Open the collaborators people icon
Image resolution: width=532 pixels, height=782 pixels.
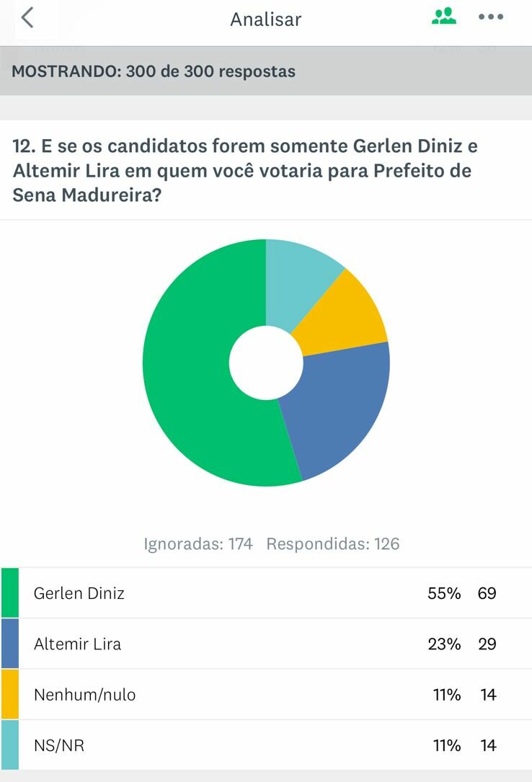tap(444, 17)
